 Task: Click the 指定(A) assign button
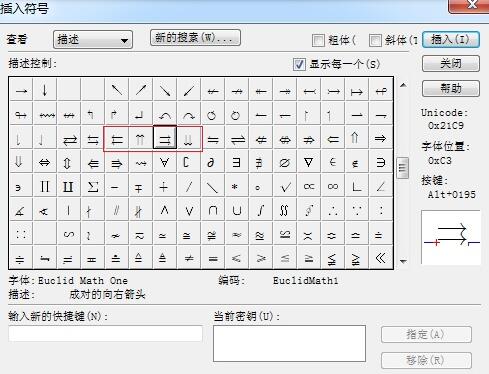coord(426,334)
